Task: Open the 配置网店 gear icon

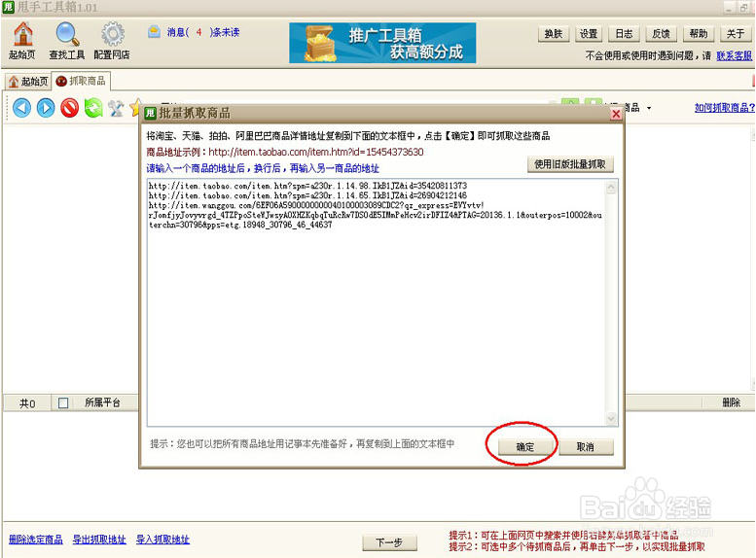Action: point(112,41)
